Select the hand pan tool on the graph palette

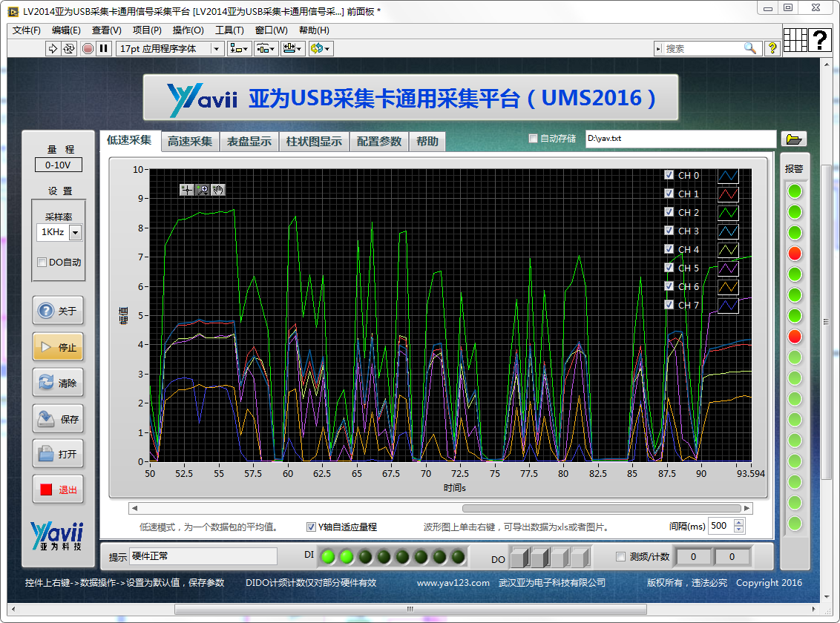[217, 189]
